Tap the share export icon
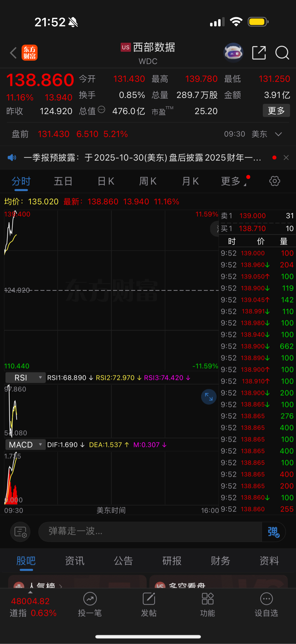Image resolution: width=296 pixels, height=644 pixels. click(259, 52)
